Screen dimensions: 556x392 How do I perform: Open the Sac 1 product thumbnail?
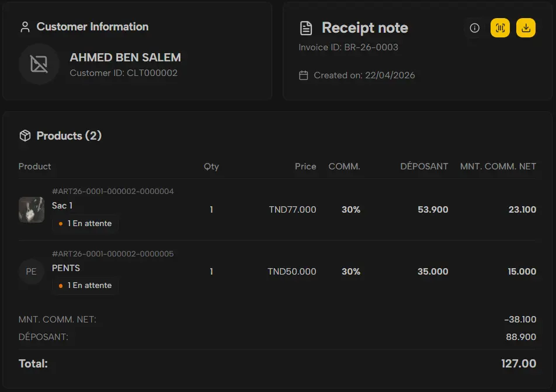tap(32, 210)
